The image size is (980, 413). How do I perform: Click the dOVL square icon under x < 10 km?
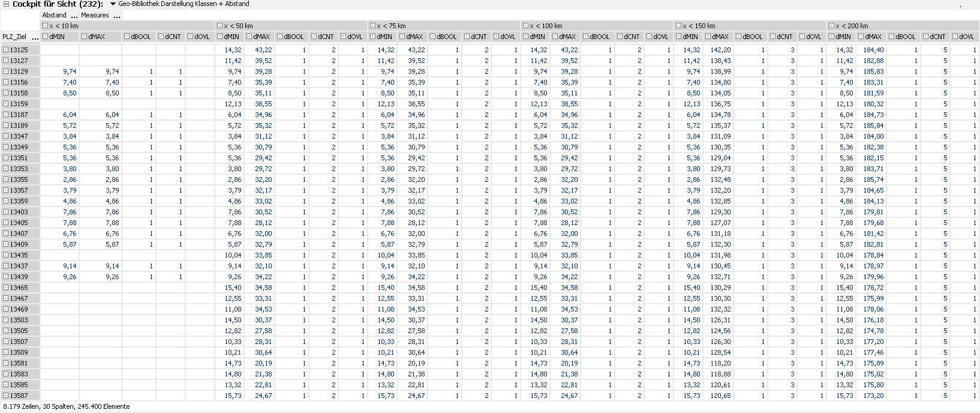pos(190,37)
